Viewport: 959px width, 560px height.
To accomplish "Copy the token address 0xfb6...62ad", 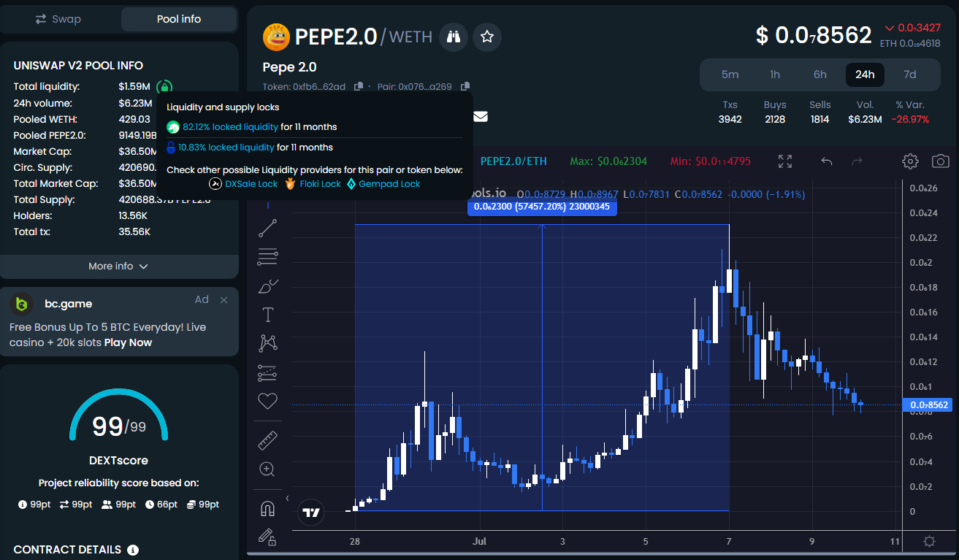I will (x=359, y=87).
